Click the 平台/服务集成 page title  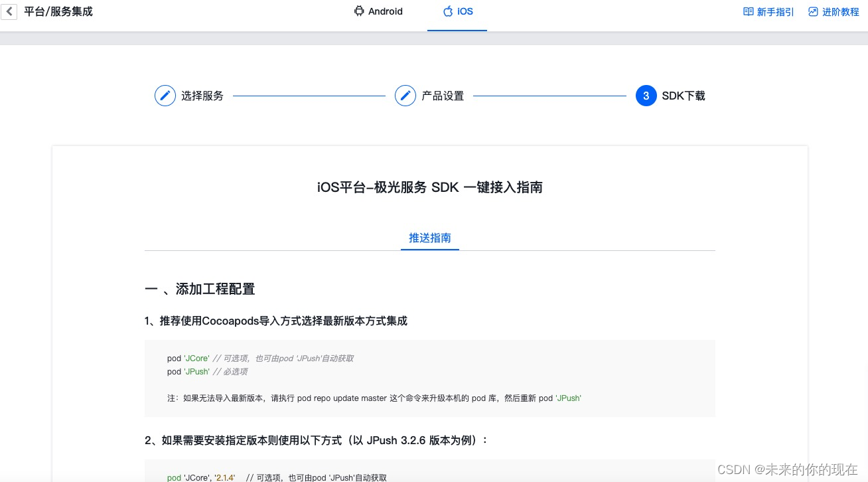58,11
